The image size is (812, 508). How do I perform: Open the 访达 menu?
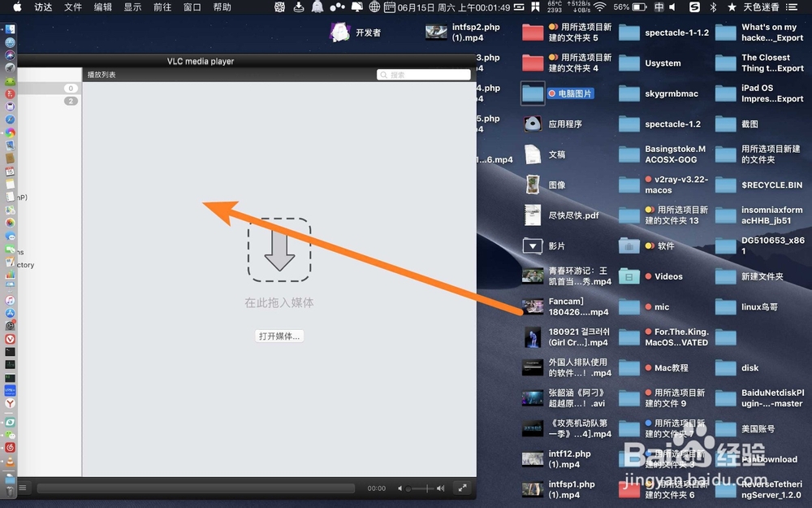[44, 7]
